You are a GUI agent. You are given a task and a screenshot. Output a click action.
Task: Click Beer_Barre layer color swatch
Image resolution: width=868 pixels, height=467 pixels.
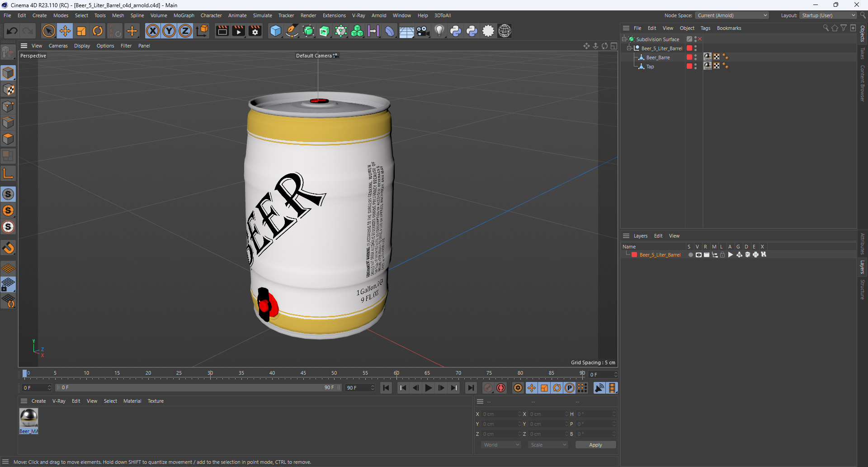pyautogui.click(x=689, y=57)
